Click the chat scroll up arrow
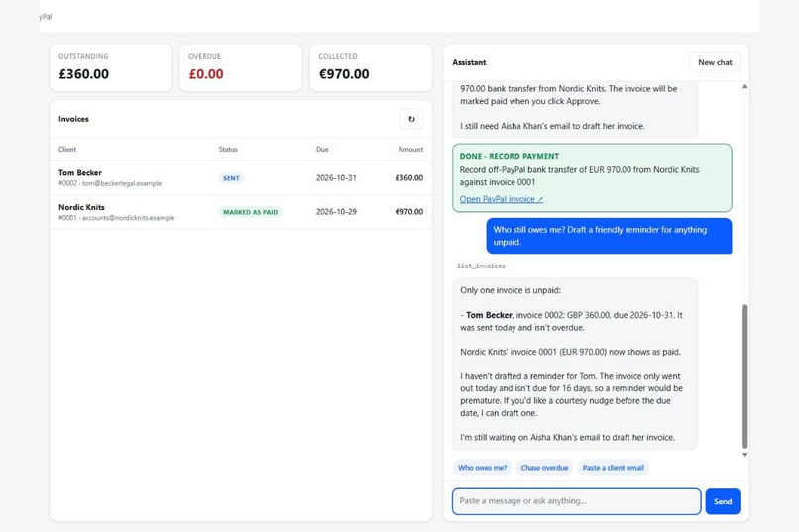 [x=745, y=86]
